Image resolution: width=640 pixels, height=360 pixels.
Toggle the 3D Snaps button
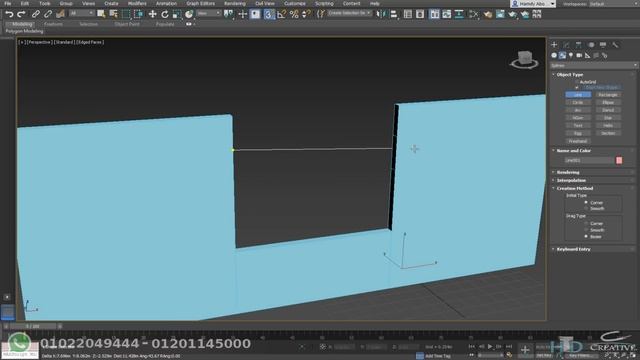pos(269,14)
